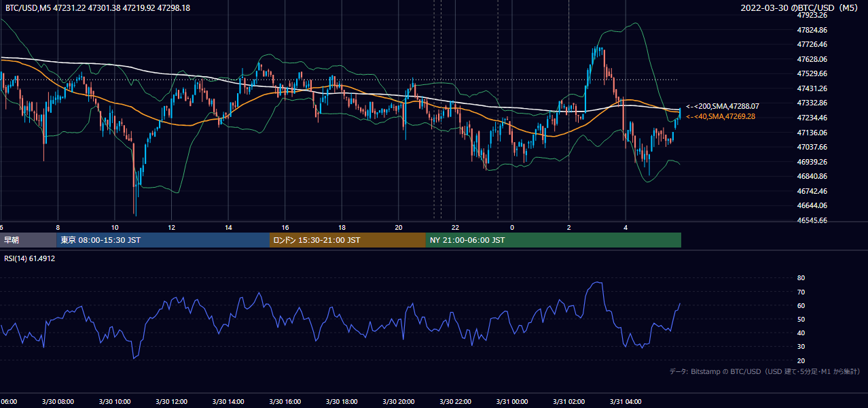This screenshot has height=408, width=868.
Task: Click the 3/31 02:00 time axis label
Action: pos(569,401)
